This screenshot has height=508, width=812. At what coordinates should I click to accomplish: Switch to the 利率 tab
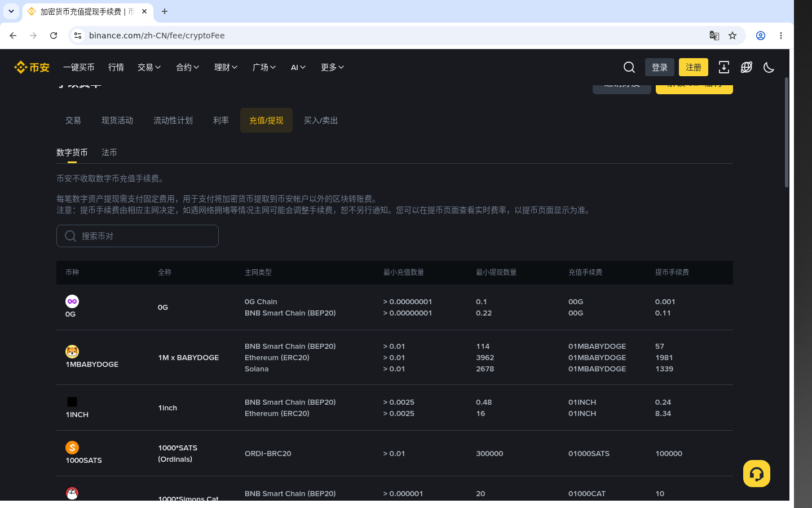click(221, 120)
